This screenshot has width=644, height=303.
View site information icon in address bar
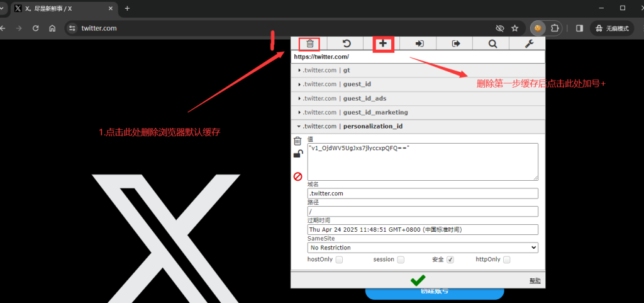click(72, 28)
